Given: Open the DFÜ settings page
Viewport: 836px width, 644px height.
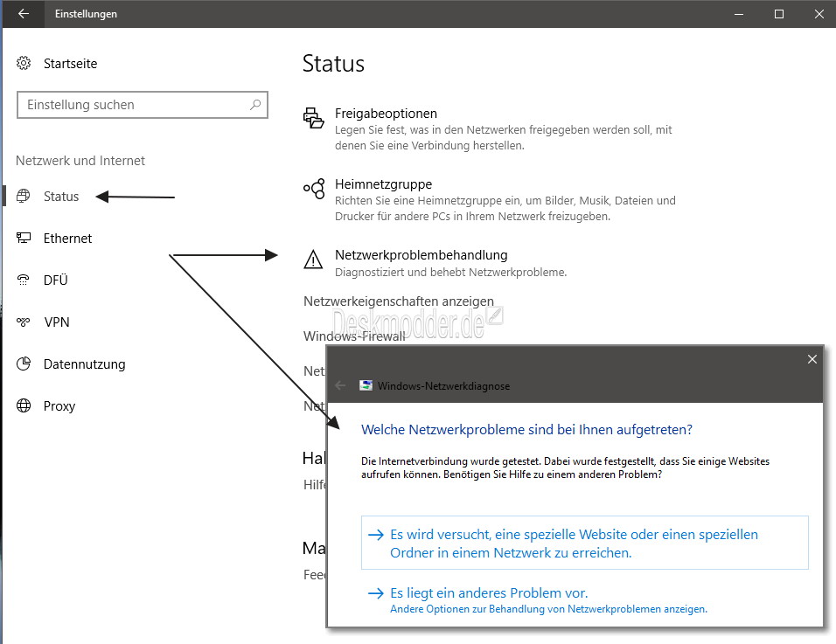Looking at the screenshot, I should click(56, 280).
